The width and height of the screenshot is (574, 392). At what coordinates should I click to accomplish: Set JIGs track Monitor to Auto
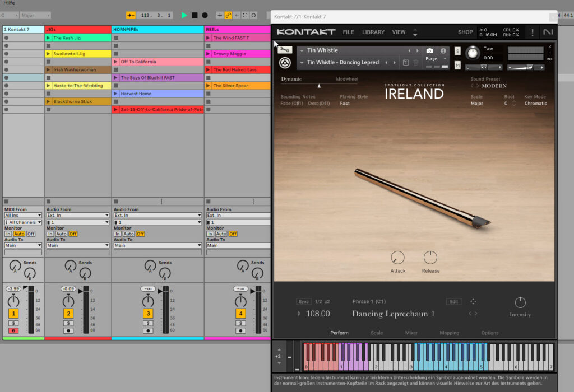click(x=61, y=234)
